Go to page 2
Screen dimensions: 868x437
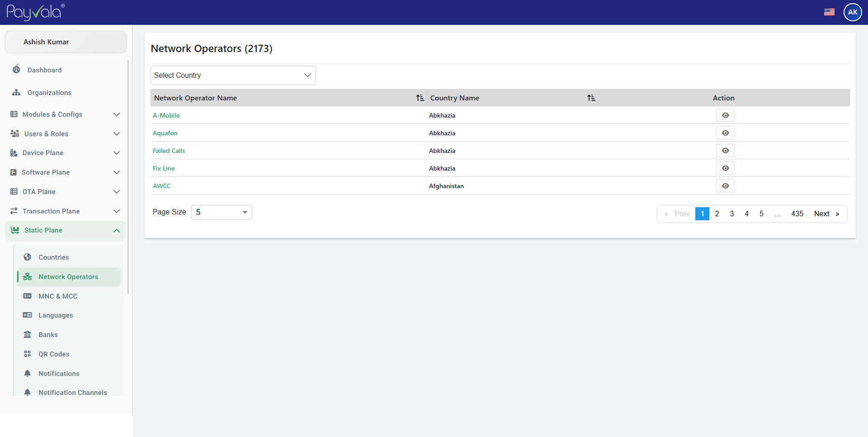(x=717, y=214)
